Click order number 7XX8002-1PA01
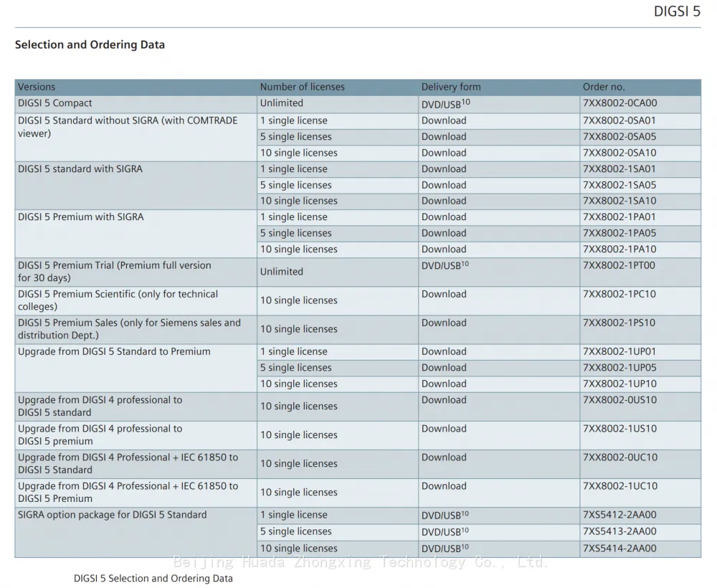This screenshot has width=717, height=588. pos(619,217)
